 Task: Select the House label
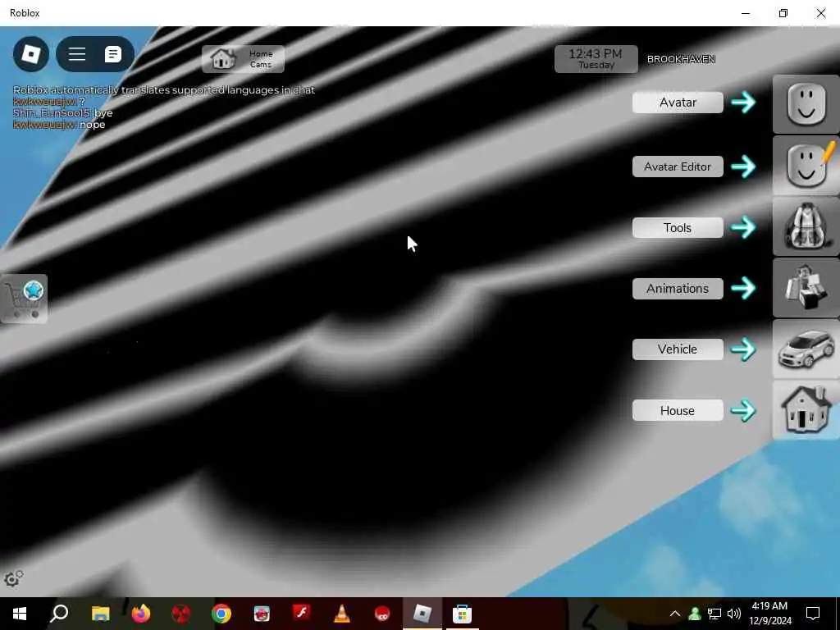(x=678, y=410)
